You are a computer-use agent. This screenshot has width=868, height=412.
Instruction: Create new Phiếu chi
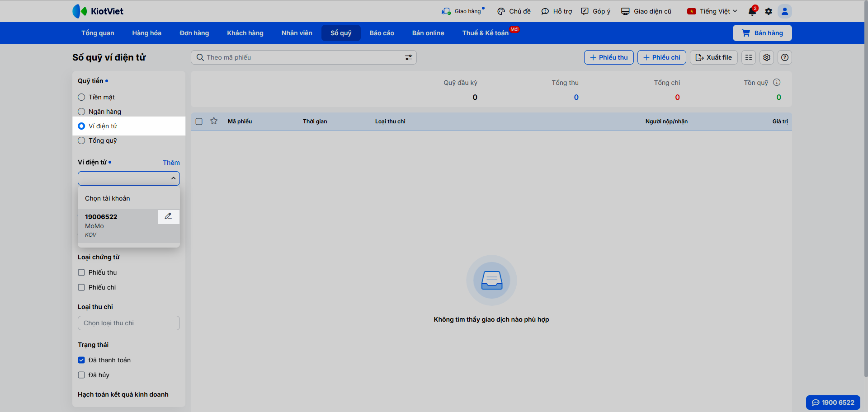click(662, 57)
